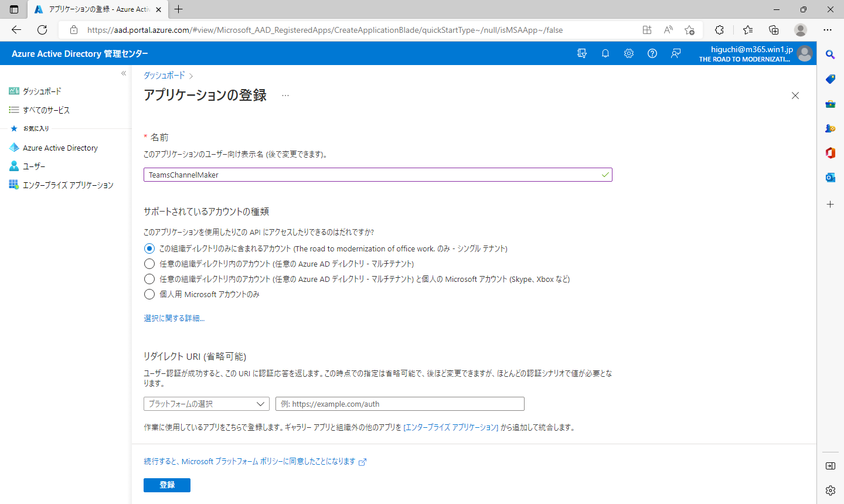Screen dimensions: 844x504
Task: Open Search in the Edge sidebar
Action: pos(831,55)
